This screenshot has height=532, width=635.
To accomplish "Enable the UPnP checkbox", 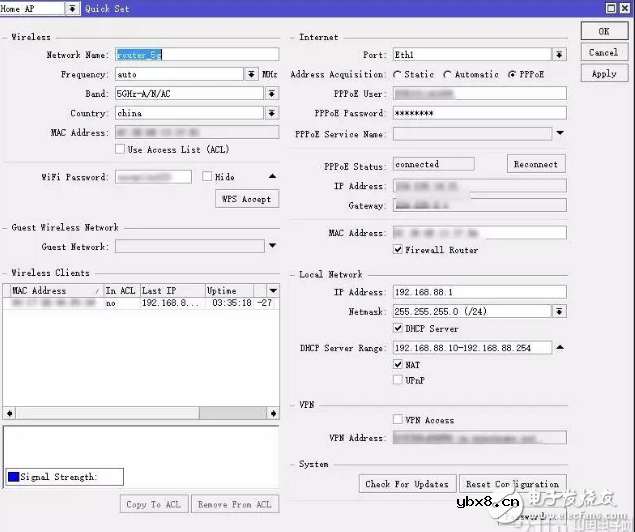I will (398, 380).
